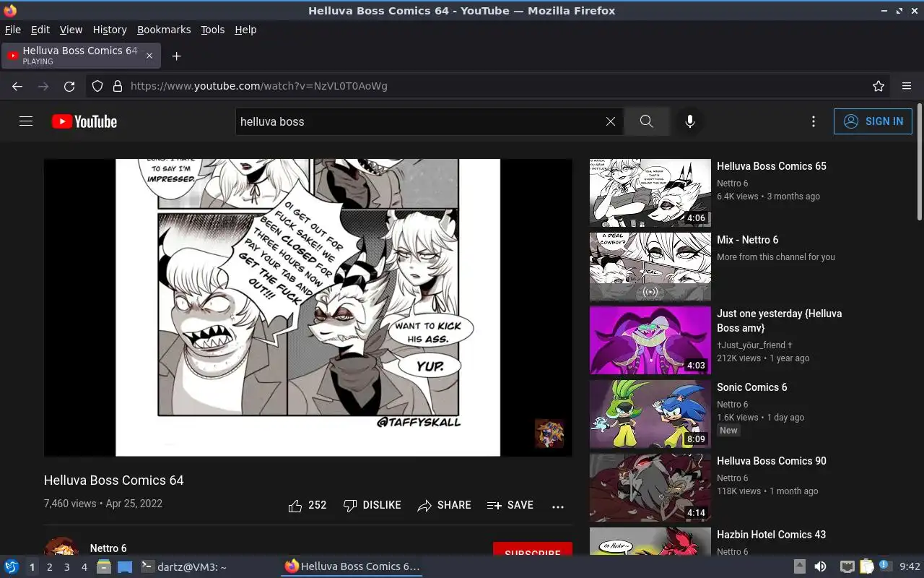This screenshot has width=924, height=578.
Task: Click Helluva Boss Comics 90 title
Action: click(772, 461)
